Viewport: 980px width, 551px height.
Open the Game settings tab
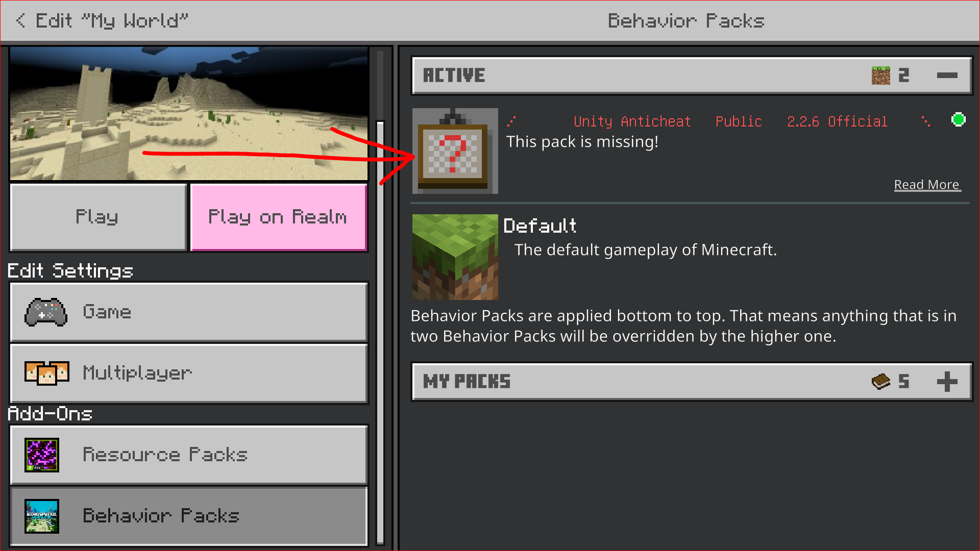tap(189, 312)
